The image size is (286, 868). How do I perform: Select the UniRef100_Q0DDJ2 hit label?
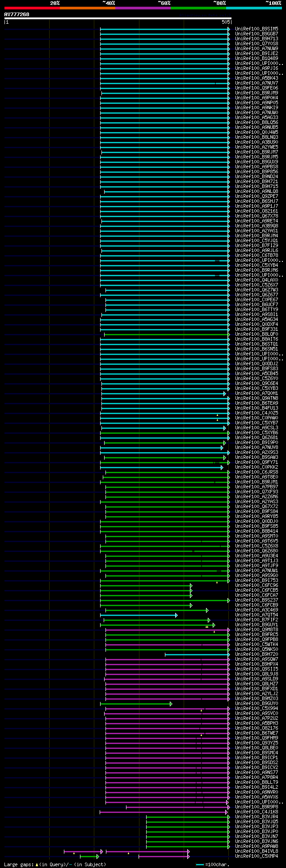[x=257, y=363]
